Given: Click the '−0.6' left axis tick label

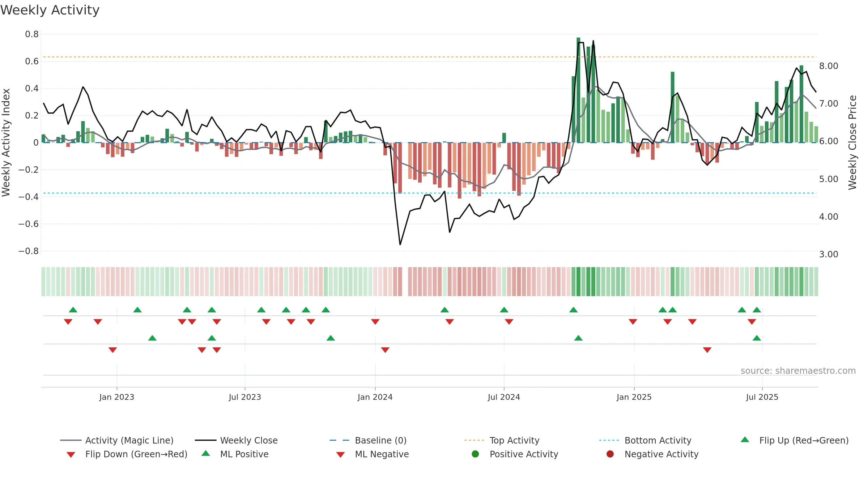Looking at the screenshot, I should [x=29, y=224].
